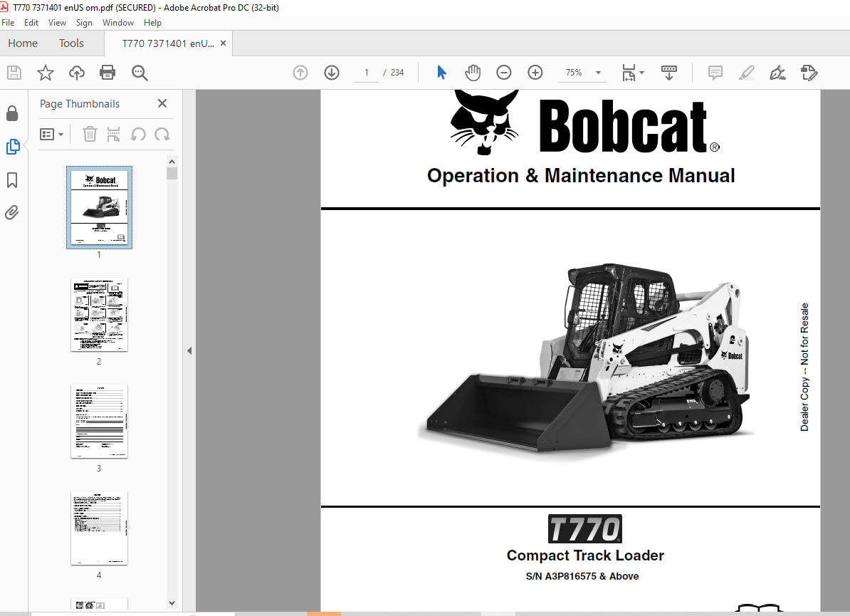Close the T770 document tab
Viewport: 850px width, 616px height.
click(223, 43)
